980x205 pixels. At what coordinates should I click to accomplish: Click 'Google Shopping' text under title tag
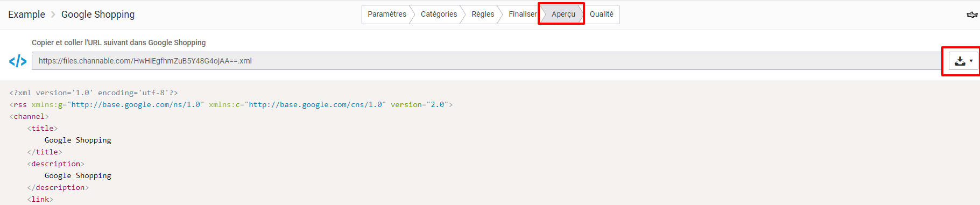click(x=78, y=140)
